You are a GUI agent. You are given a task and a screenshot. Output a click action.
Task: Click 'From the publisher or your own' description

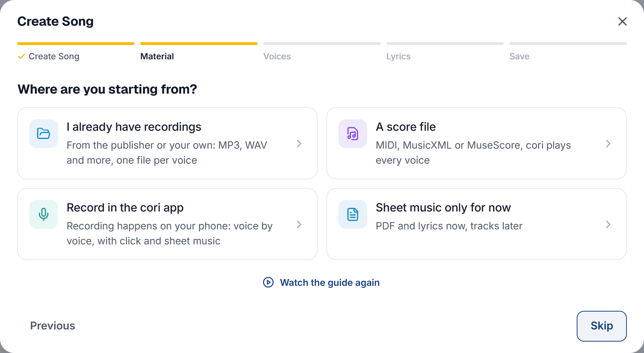point(167,153)
